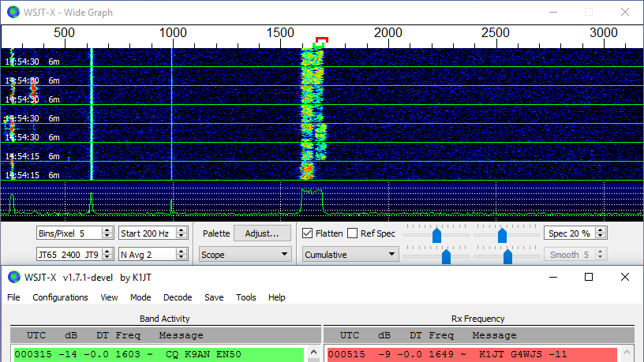Decrease Spec 20 % with down arrow

point(601,236)
